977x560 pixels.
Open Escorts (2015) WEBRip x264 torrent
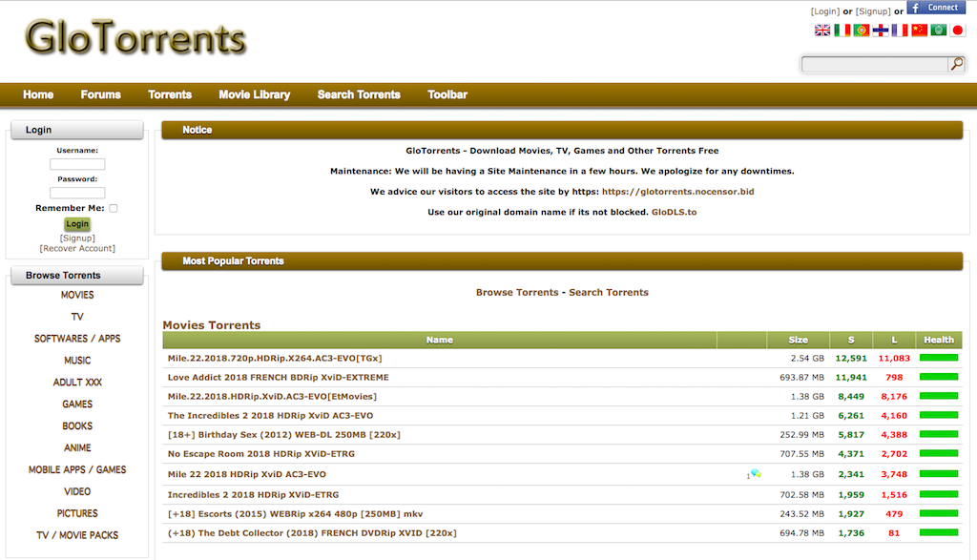[x=296, y=514]
